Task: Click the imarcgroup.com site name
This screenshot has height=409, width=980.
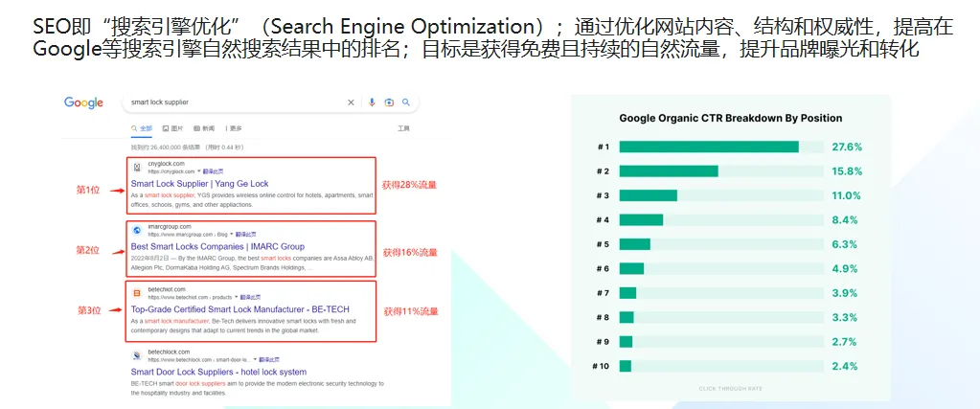Action: pyautogui.click(x=170, y=226)
